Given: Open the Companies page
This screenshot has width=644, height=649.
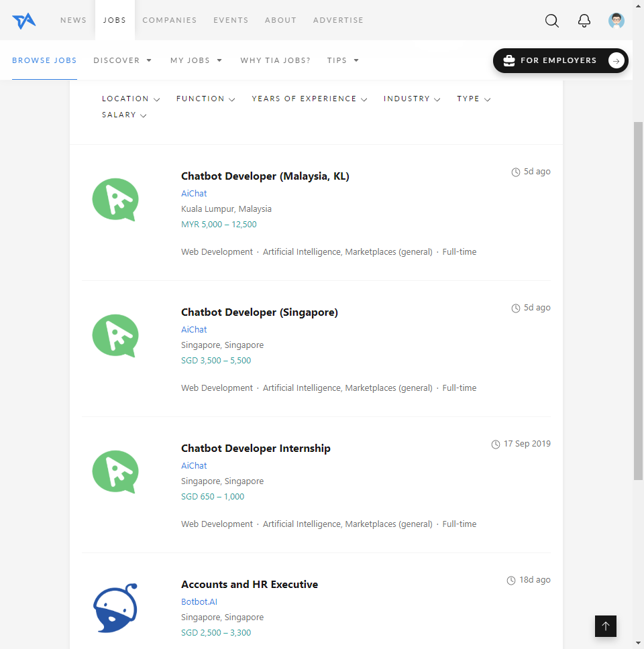Looking at the screenshot, I should (170, 20).
